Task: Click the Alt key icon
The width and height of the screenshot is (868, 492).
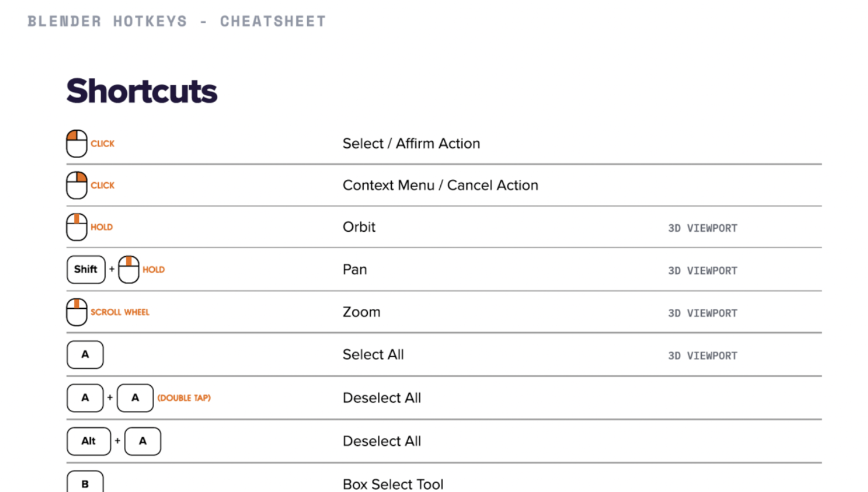Action: click(x=89, y=441)
